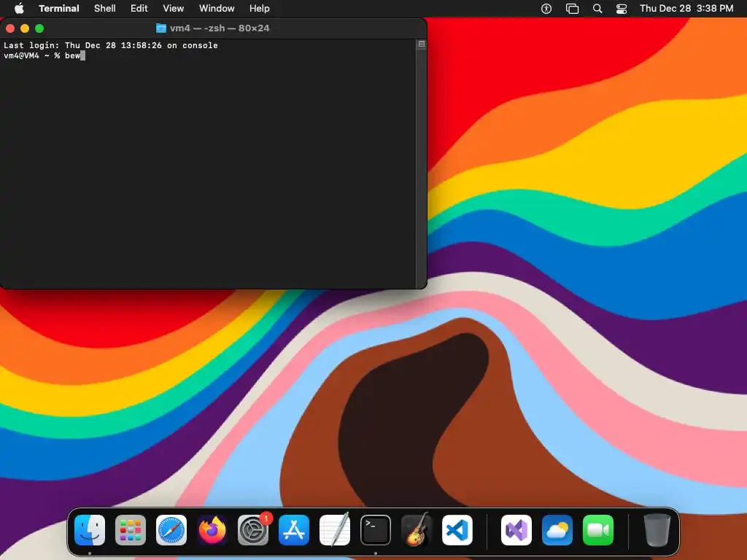Viewport: 747px width, 560px height.
Task: Click the Terminal scrollback marker icon
Action: click(x=421, y=44)
